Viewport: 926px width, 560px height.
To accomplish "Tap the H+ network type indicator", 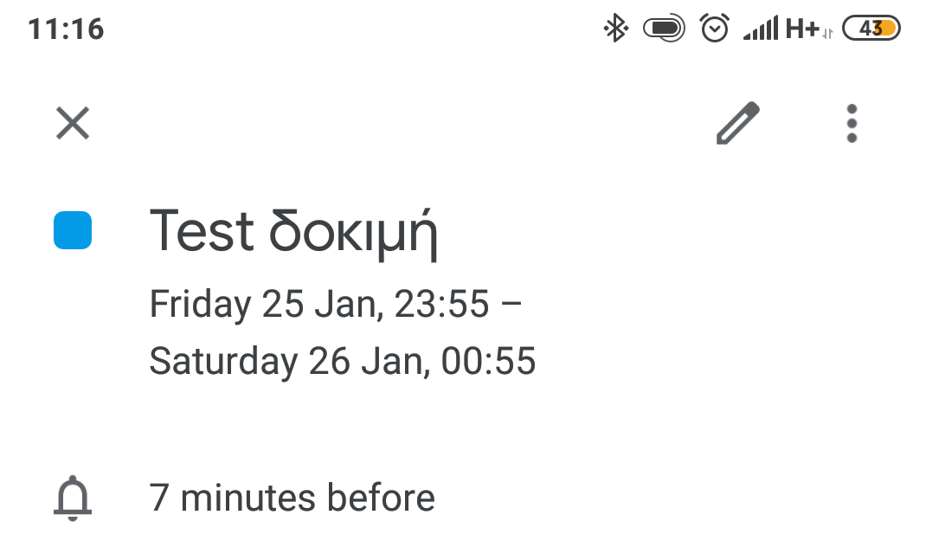I will coord(802,29).
